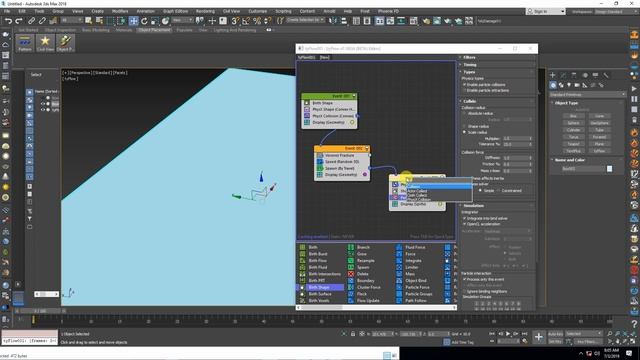640x360 pixels.
Task: Toggle Process only this event checkbox
Action: [464, 280]
